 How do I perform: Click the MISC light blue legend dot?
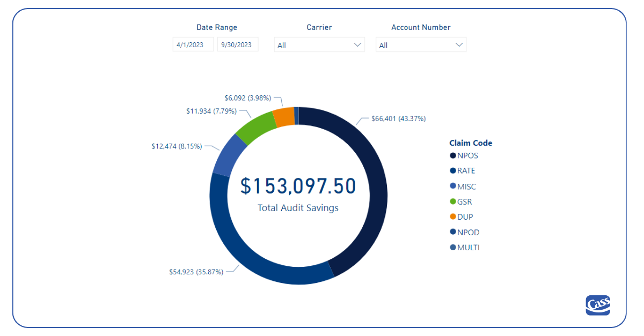click(x=452, y=186)
